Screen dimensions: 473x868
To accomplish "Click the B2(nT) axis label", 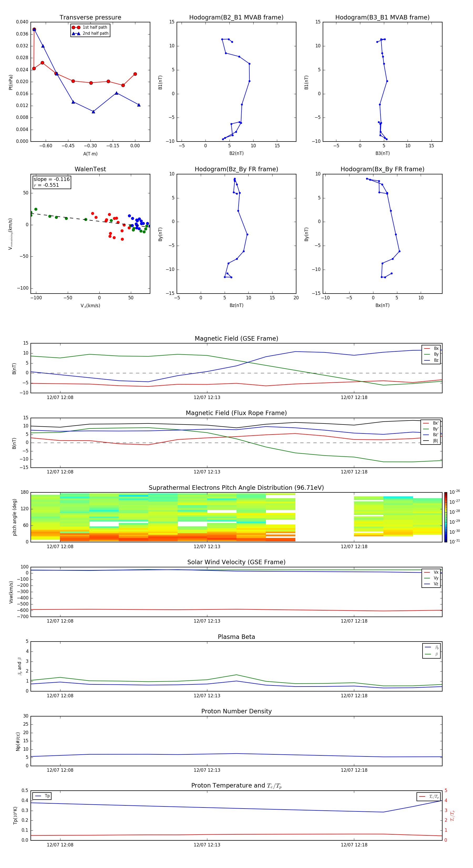I will pyautogui.click(x=236, y=153).
